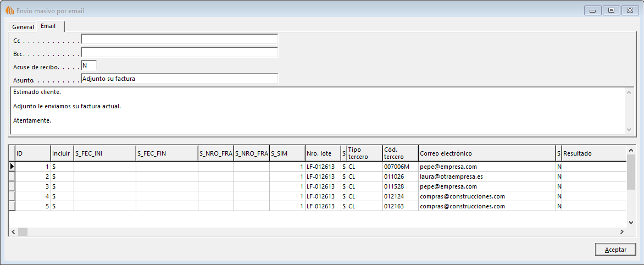Click the Correo electrónico column header
The image size is (644, 265).
(x=486, y=153)
